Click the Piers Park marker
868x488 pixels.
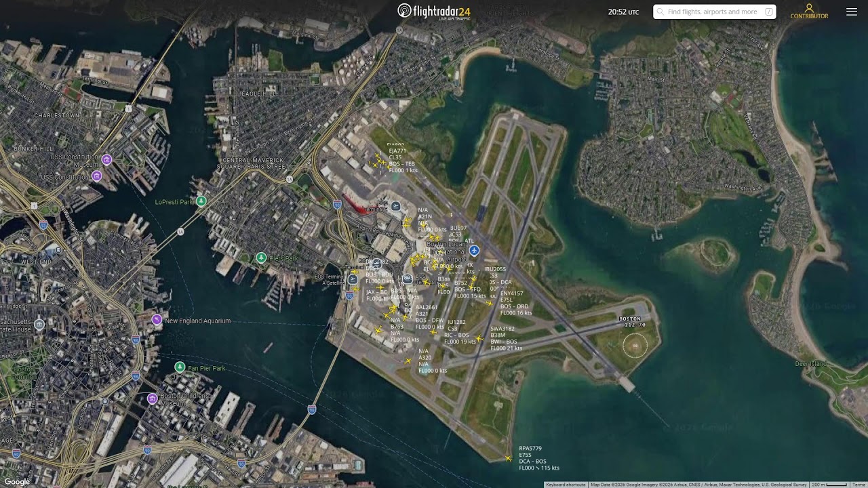(261, 258)
